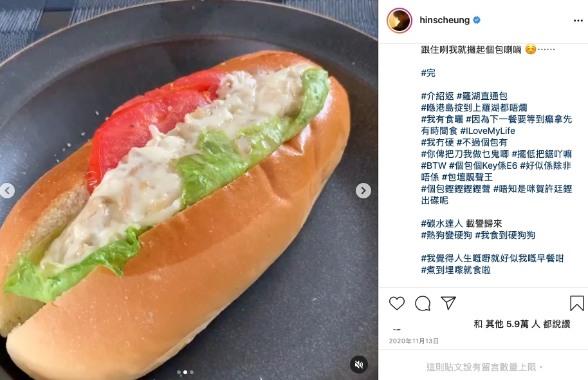The height and width of the screenshot is (380, 588).
Task: Go to next carousel slide arrow
Action: tap(363, 191)
